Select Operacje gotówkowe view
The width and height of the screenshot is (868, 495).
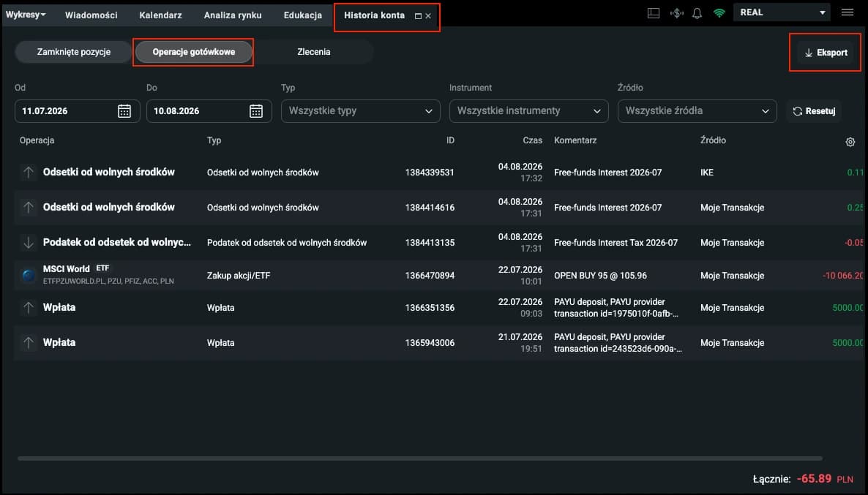(194, 52)
